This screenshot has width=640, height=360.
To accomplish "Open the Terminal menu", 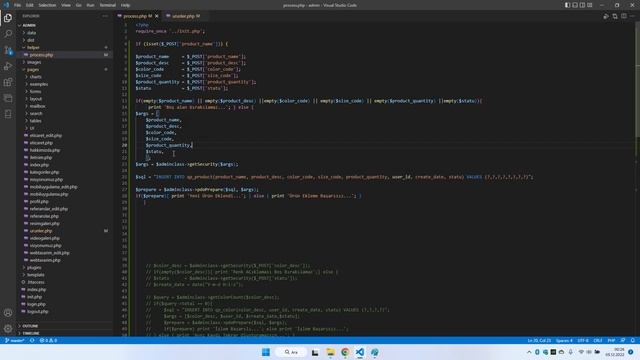I will click(107, 5).
